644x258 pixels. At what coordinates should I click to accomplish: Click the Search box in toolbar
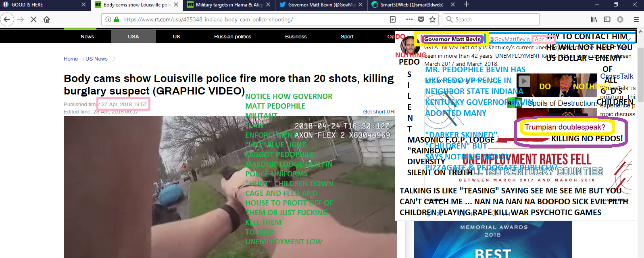[x=491, y=19]
